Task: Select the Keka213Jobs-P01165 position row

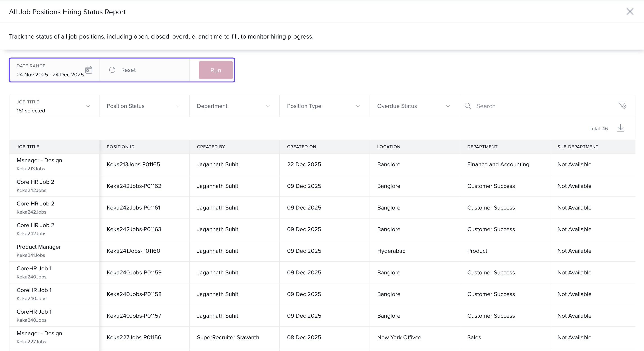Action: 133,164
